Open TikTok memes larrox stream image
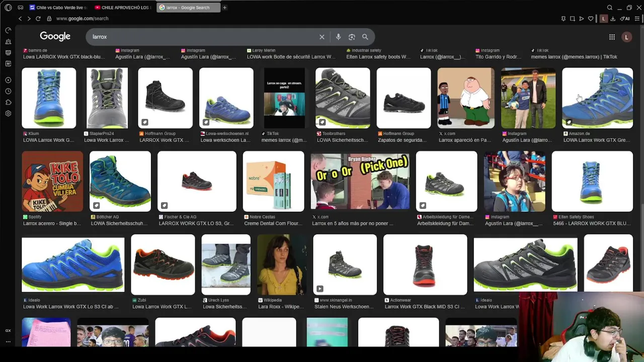 click(x=284, y=98)
